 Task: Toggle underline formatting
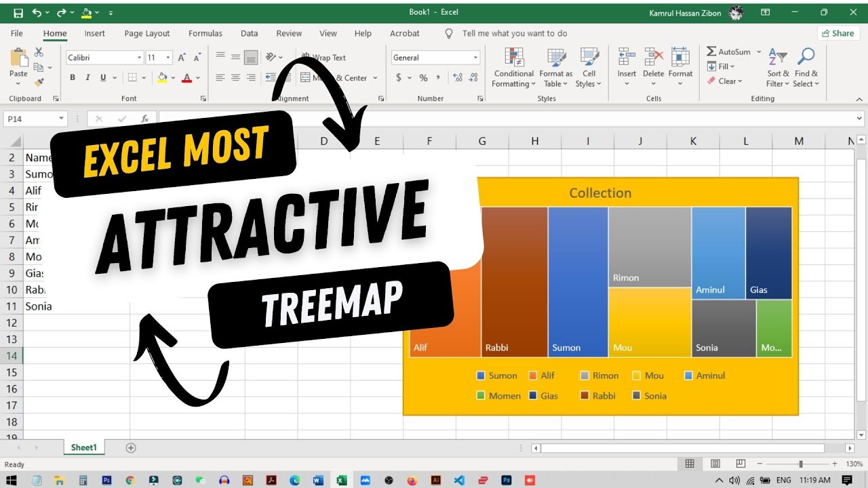tap(104, 78)
